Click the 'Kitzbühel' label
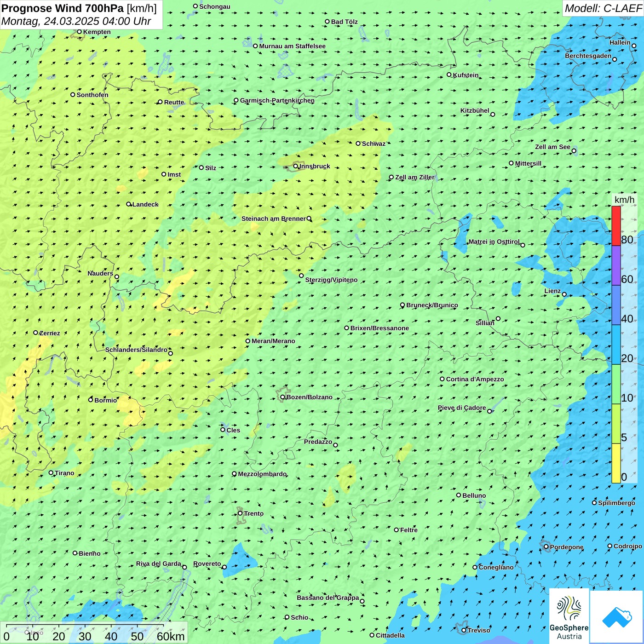 [475, 110]
